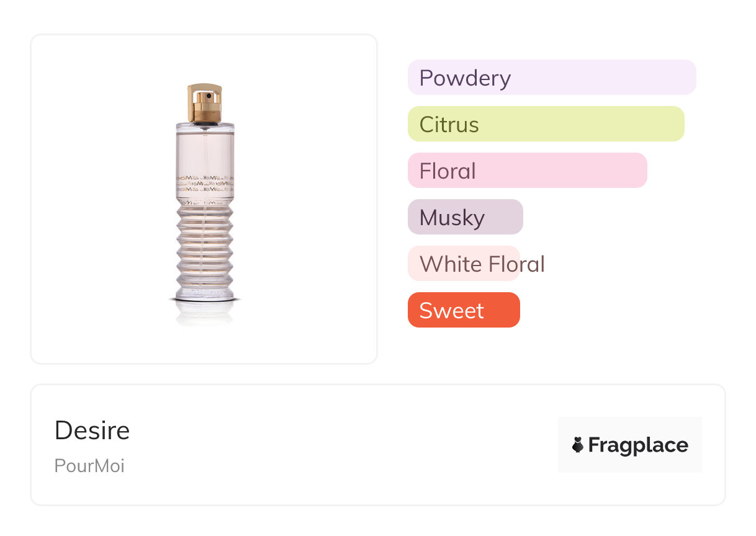Click the black nozzle hole on the cap
The height and width of the screenshot is (536, 756).
click(x=209, y=96)
